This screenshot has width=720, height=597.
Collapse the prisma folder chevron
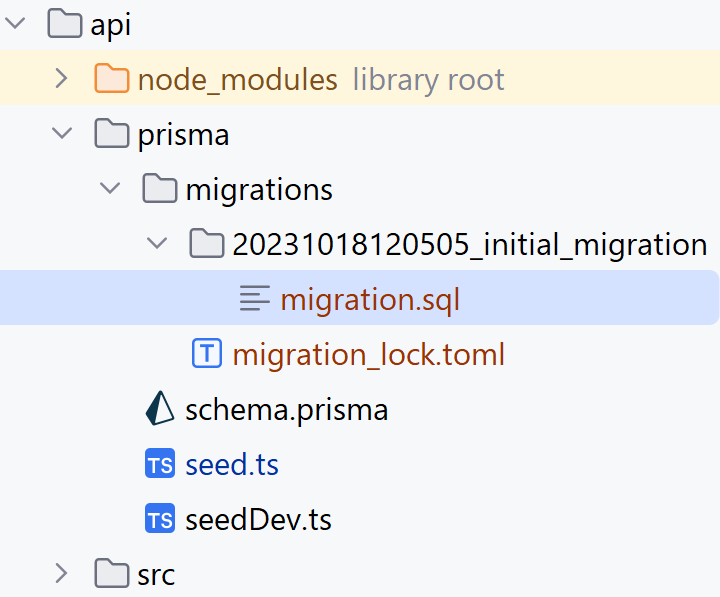62,134
